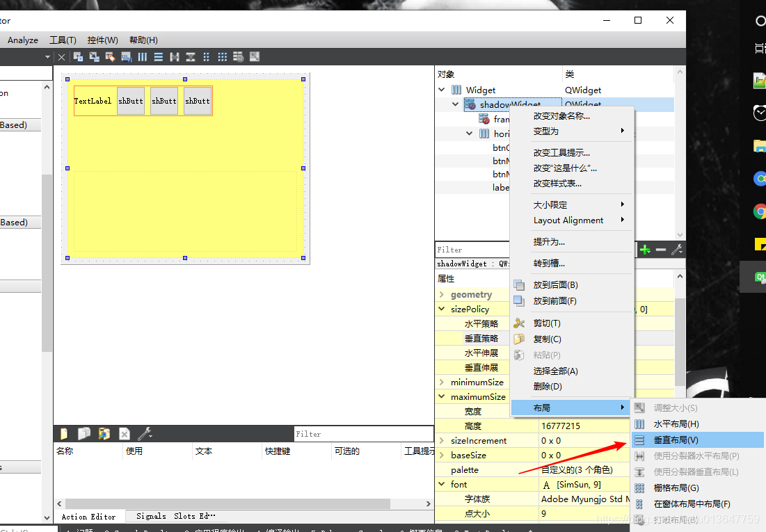Screen dimensions: 766x532
Task: Click the TextLabel on the form canvas
Action: (93, 101)
